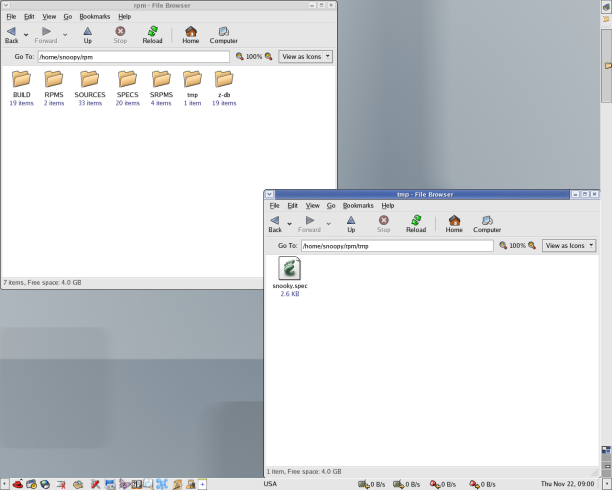Open Help menu in rpm File Browser
Screen dimensions: 612x490
(125, 16)
